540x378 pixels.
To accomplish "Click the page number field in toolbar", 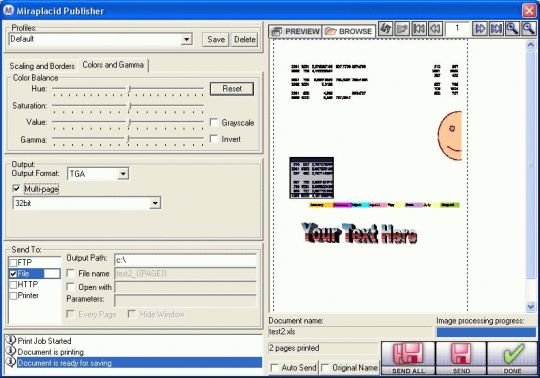I will [457, 29].
